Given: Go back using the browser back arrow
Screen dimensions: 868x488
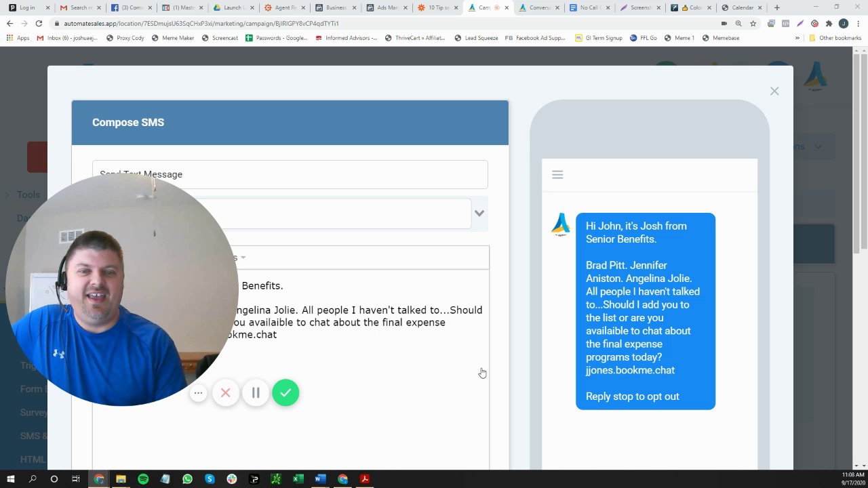Looking at the screenshot, I should point(9,23).
